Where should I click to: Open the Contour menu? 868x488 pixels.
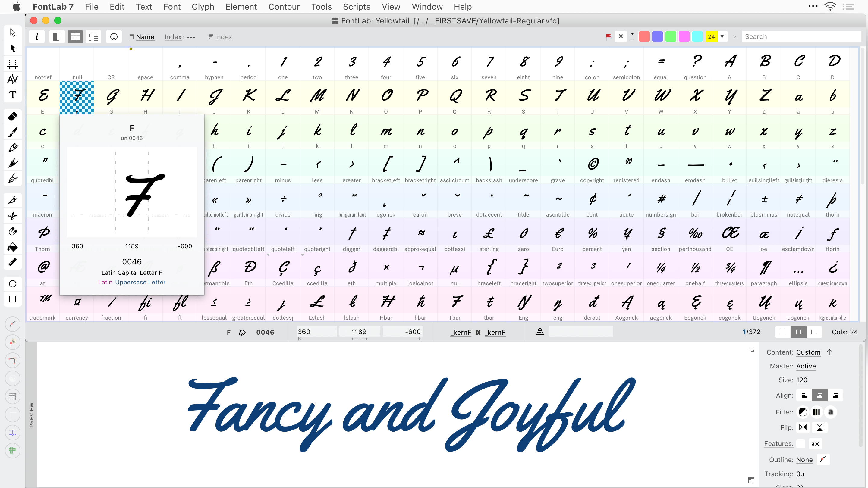pyautogui.click(x=284, y=7)
